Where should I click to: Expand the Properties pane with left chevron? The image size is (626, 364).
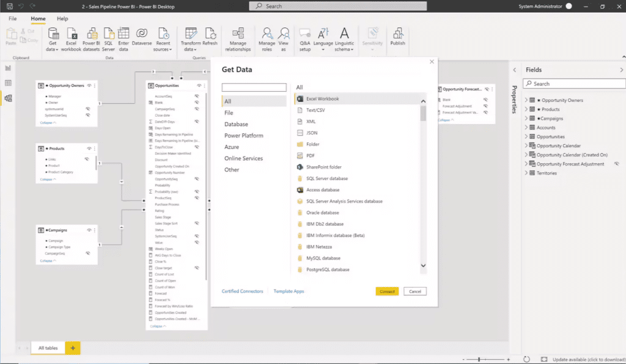515,70
